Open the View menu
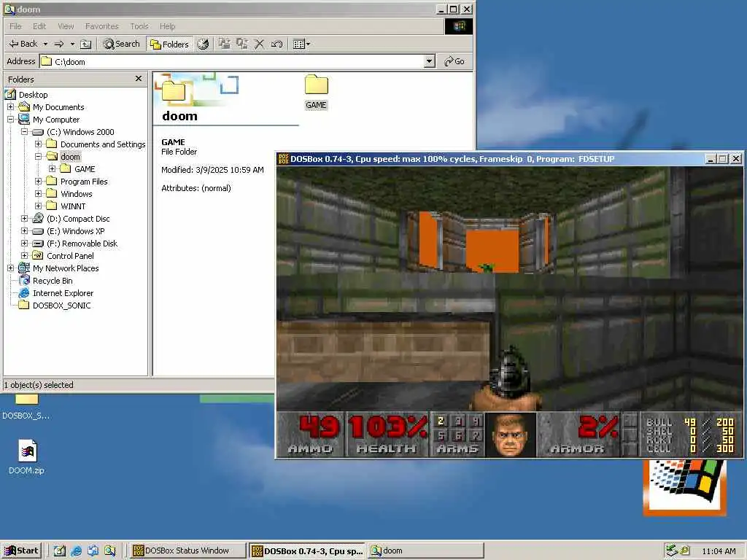747x560 pixels. tap(66, 26)
